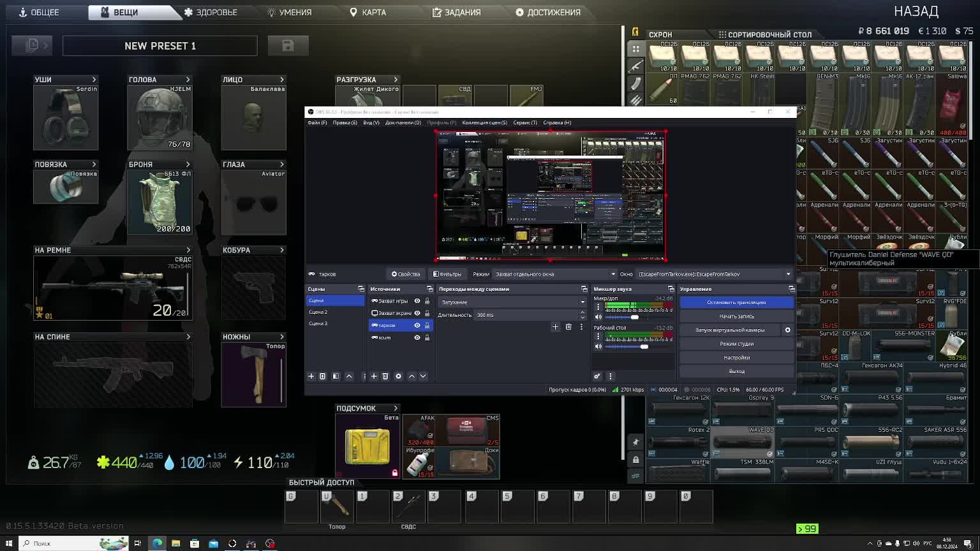Image resolution: width=980 pixels, height=551 pixels.
Task: Mute the Микр/доп audio channel
Action: coord(598,317)
